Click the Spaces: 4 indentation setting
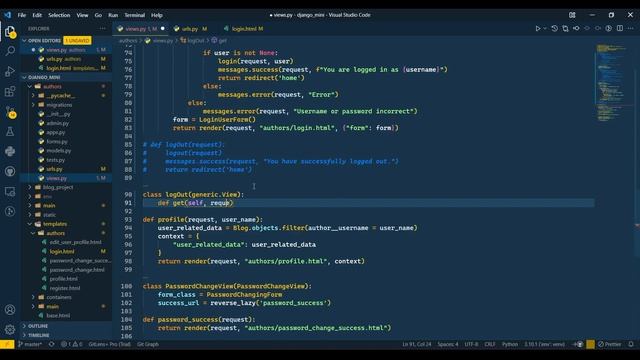Screen dimensions: 640x360 448,344
